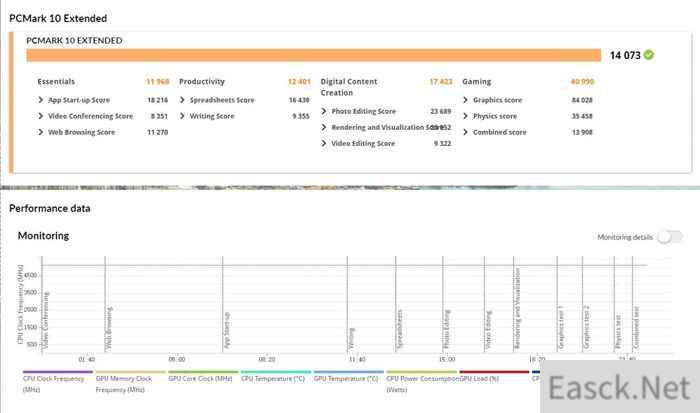This screenshot has height=413, width=700.
Task: Click Photo Editing score value 23 689
Action: pos(441,111)
